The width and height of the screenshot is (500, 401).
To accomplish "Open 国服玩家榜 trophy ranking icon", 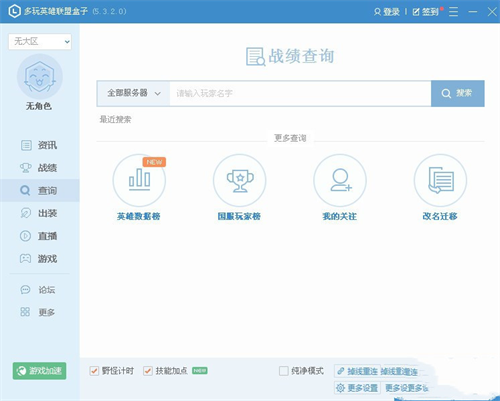I will (x=240, y=180).
